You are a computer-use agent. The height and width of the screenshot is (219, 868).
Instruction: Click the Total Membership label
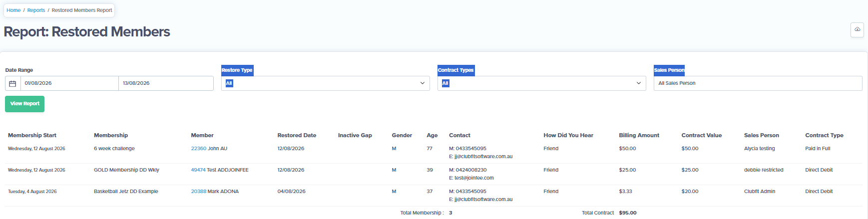pyautogui.click(x=422, y=213)
